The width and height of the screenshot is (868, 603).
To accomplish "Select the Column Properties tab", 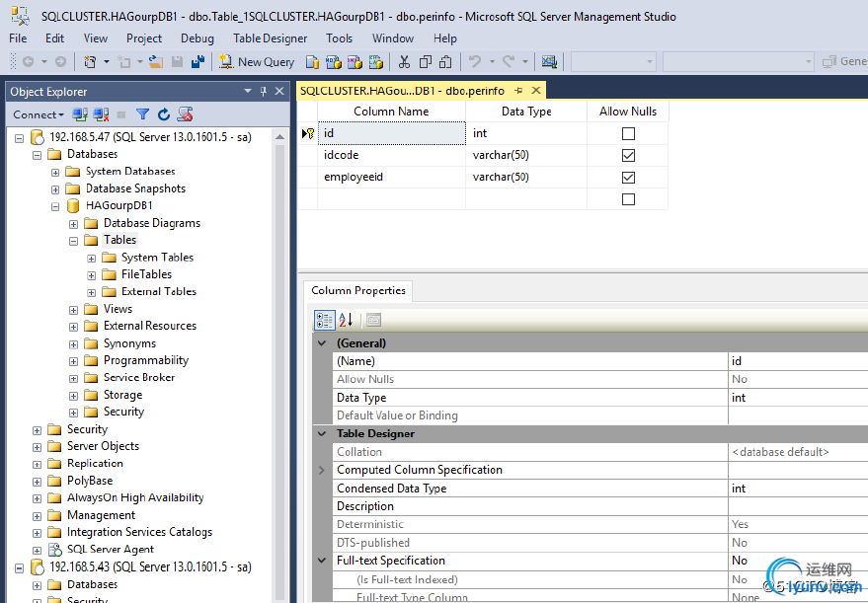I will [358, 290].
